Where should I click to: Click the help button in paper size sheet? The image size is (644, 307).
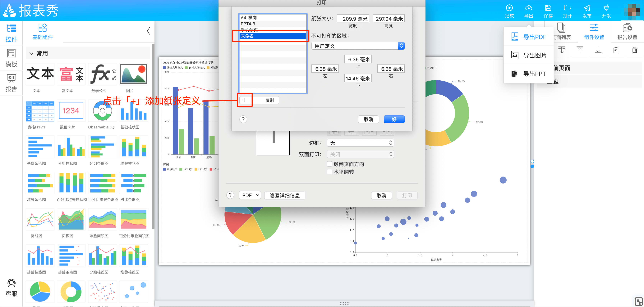tap(243, 119)
